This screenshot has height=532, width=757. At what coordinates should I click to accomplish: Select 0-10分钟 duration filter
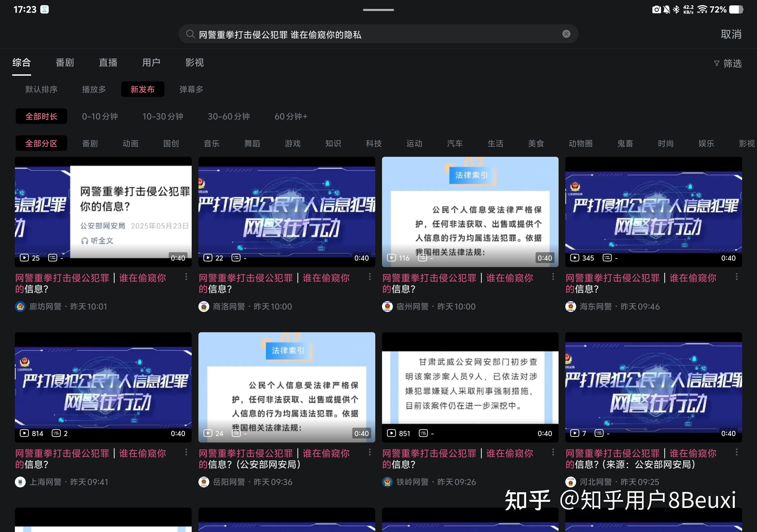point(99,116)
